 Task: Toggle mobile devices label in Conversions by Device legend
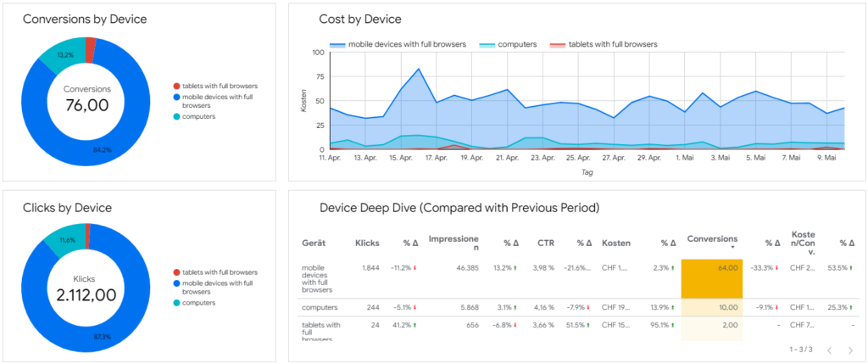[217, 101]
